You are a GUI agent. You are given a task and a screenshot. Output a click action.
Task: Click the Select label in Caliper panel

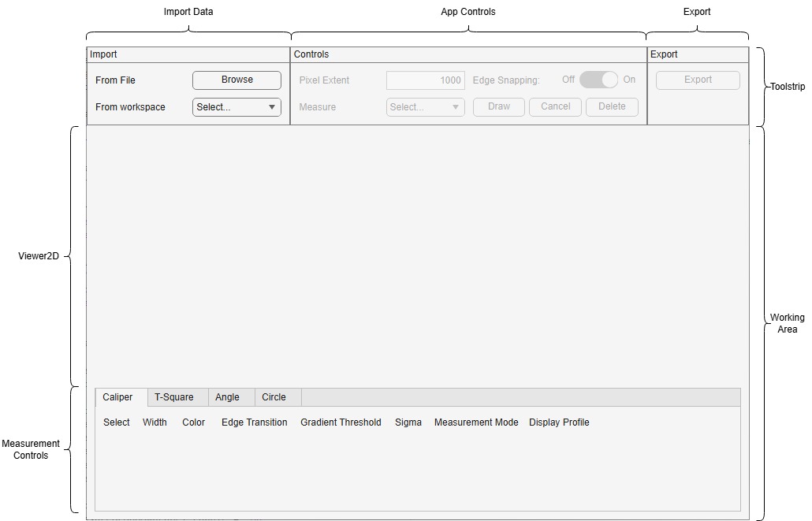(117, 422)
